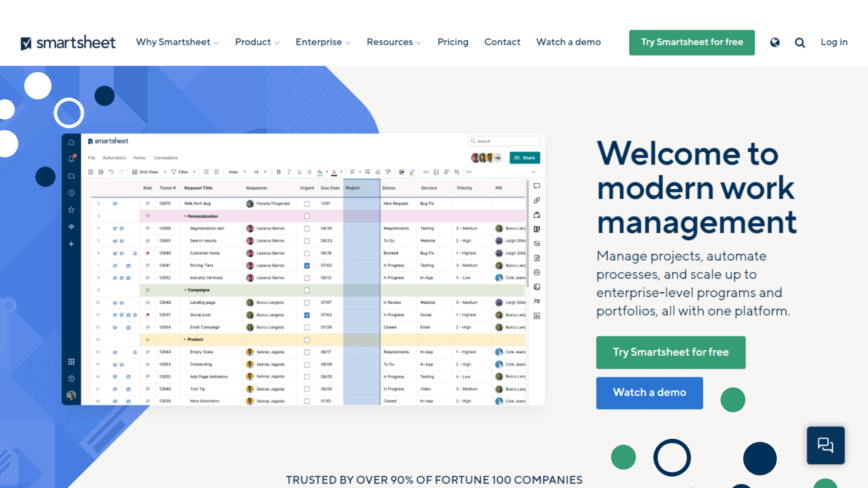
Task: Toggle Urgent checkbox for Email Campaign
Action: pyautogui.click(x=307, y=327)
